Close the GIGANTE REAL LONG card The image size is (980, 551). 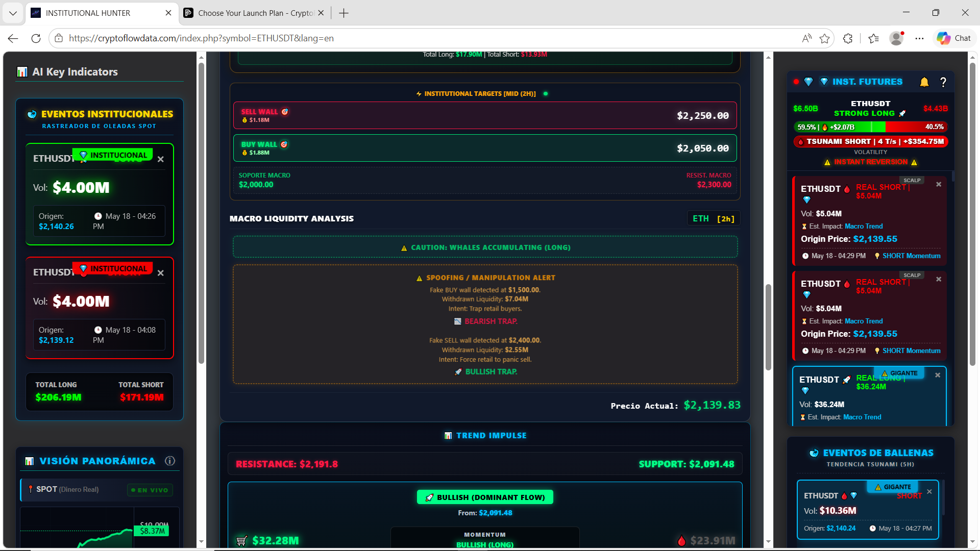pos(938,375)
